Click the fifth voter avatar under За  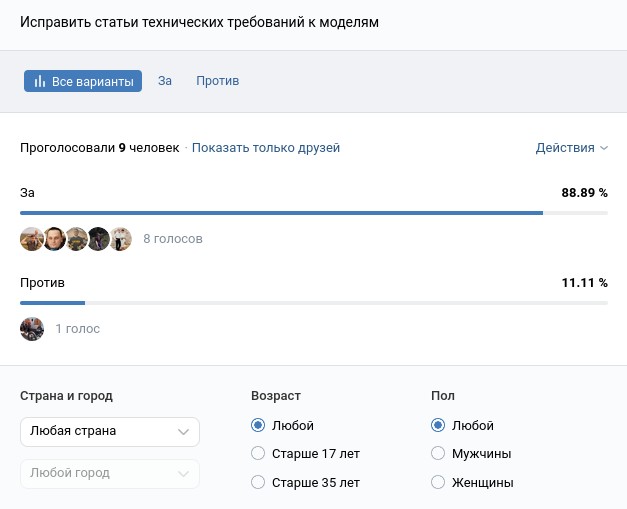[x=120, y=239]
